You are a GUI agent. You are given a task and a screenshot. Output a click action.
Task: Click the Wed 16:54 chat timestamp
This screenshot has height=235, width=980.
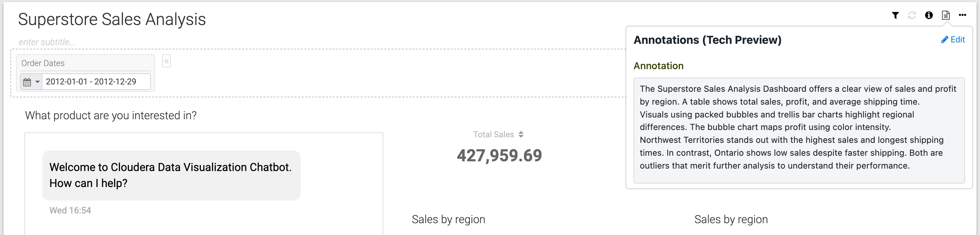[70, 211]
